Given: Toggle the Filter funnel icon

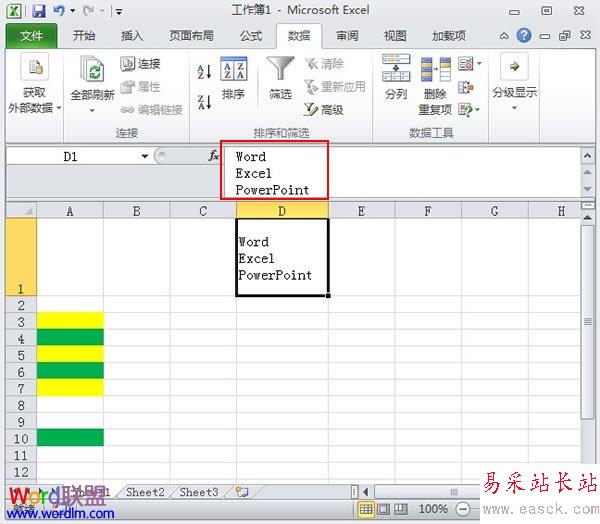Looking at the screenshot, I should (x=280, y=68).
